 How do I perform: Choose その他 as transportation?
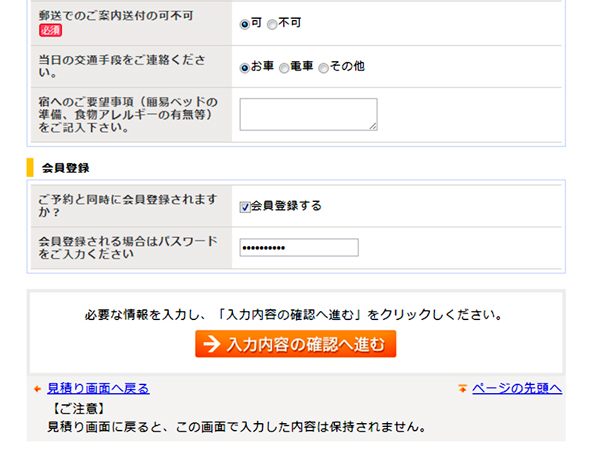(x=324, y=68)
